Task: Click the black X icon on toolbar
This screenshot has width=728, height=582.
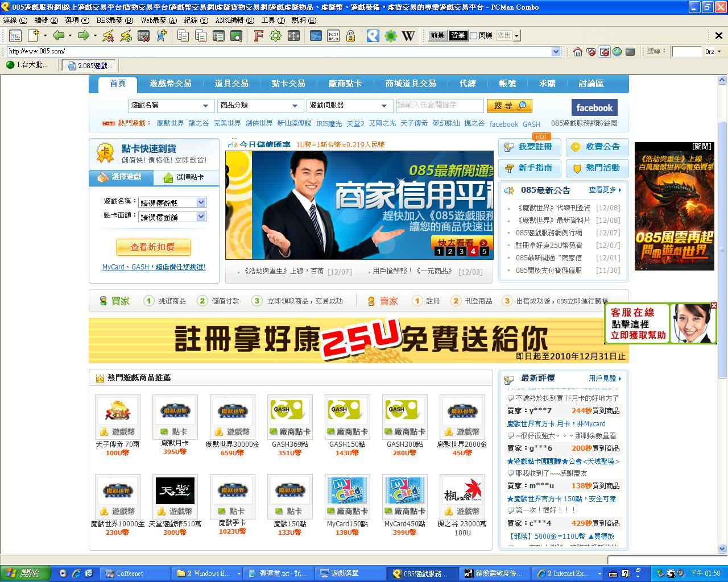Action: 719,36
